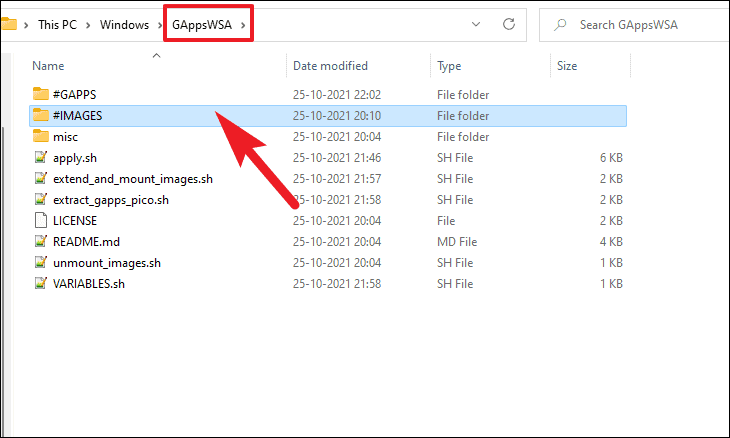
Task: Click the search magnifier icon
Action: click(x=560, y=25)
